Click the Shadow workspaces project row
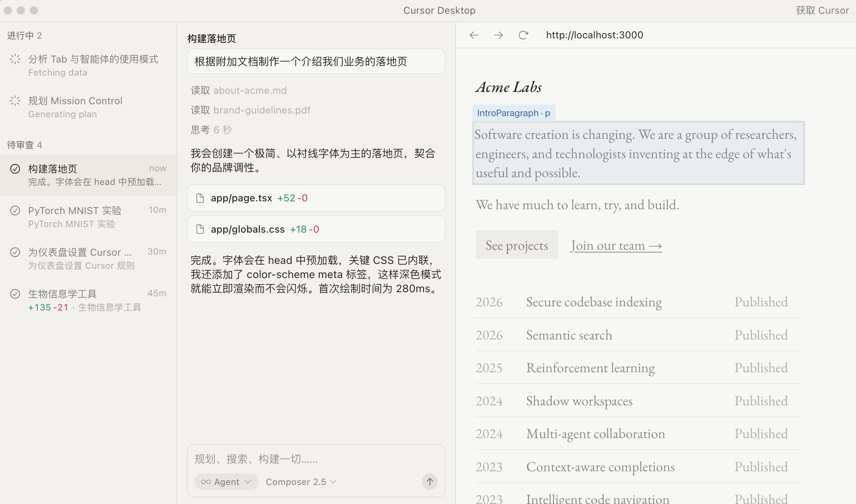856x504 pixels. point(638,401)
